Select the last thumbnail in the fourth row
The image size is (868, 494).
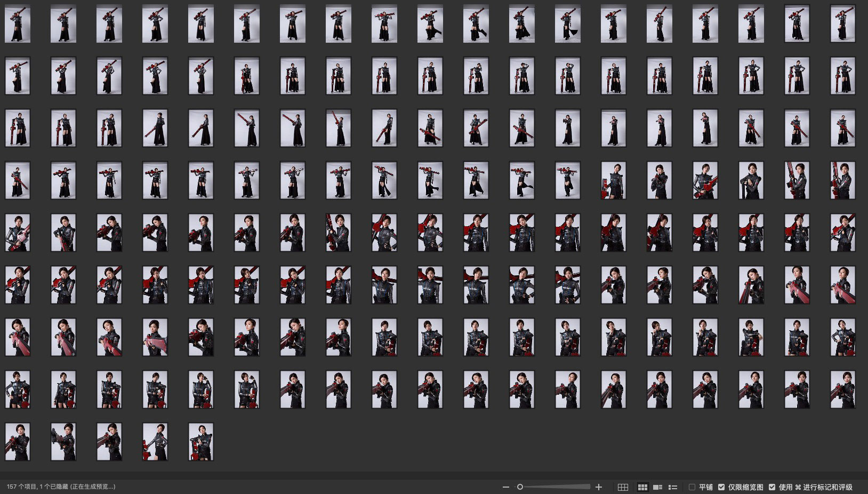tap(842, 181)
